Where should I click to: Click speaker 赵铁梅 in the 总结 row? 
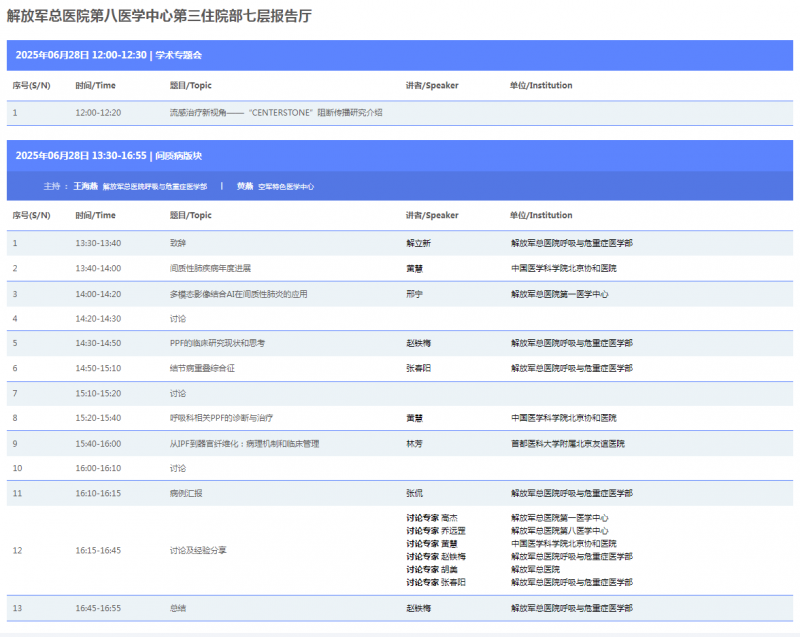coord(418,608)
